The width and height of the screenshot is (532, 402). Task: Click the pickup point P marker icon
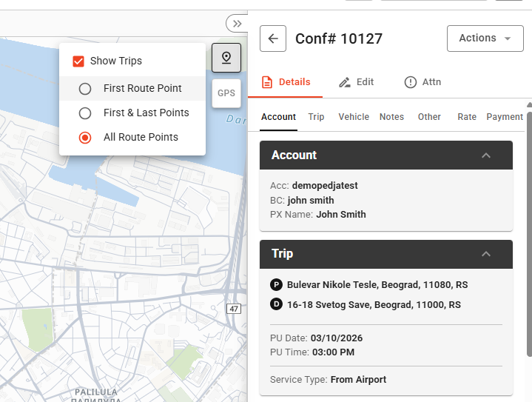tap(277, 285)
